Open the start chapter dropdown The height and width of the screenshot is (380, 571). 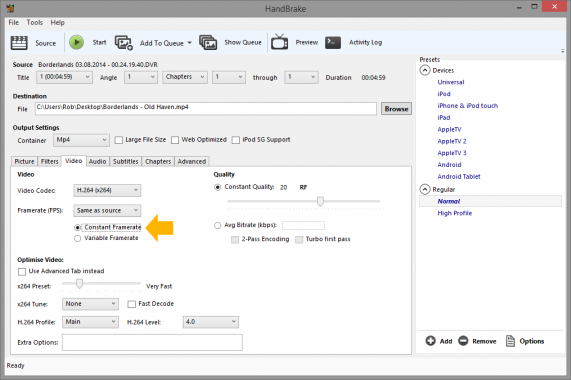(229, 77)
